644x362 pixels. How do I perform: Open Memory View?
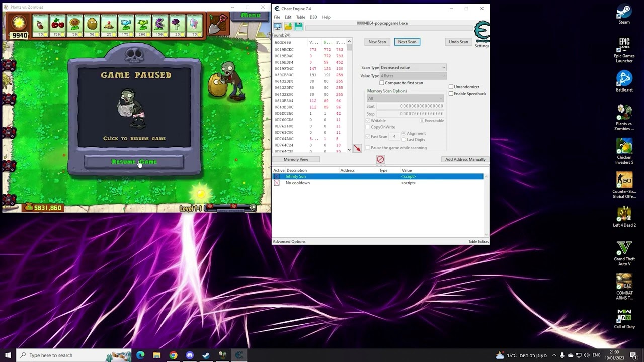(296, 159)
